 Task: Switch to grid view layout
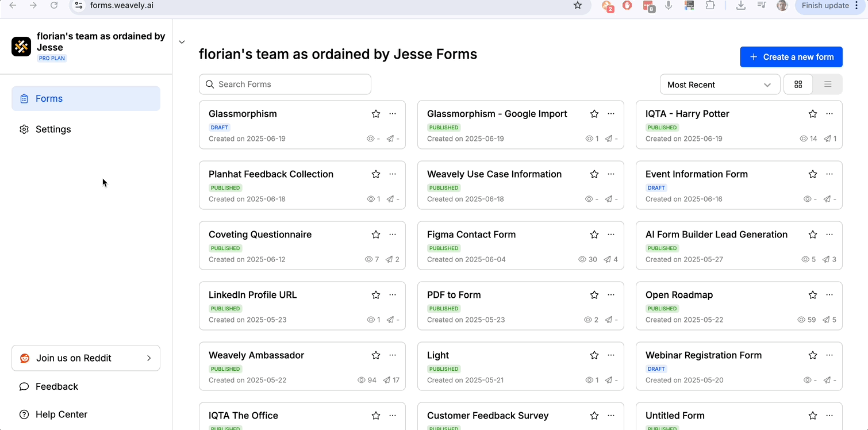point(798,85)
